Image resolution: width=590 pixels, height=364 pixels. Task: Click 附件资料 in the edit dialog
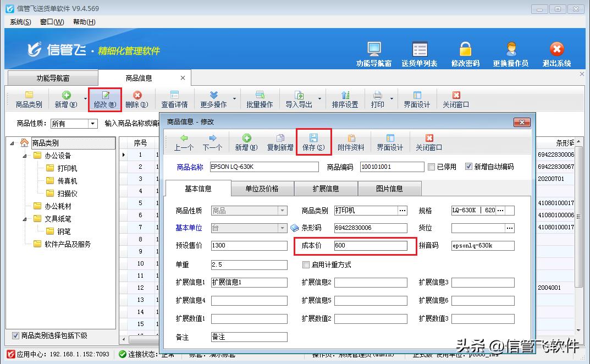tap(352, 142)
